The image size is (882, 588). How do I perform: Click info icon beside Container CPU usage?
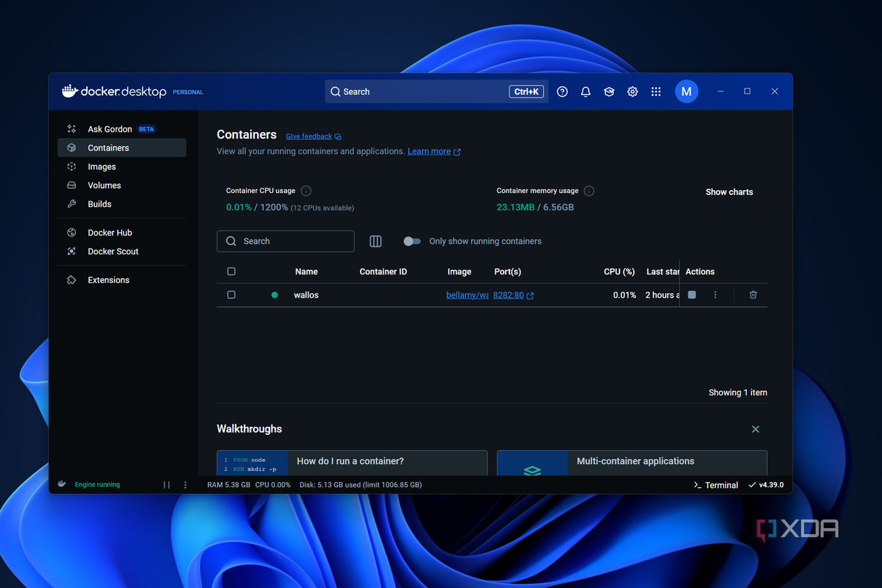306,191
